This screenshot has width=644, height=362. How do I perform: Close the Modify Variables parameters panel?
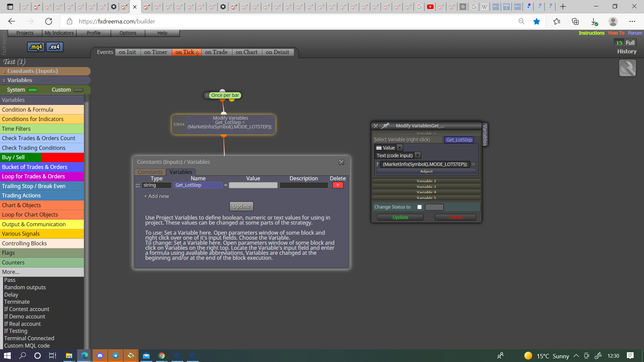[x=376, y=126]
